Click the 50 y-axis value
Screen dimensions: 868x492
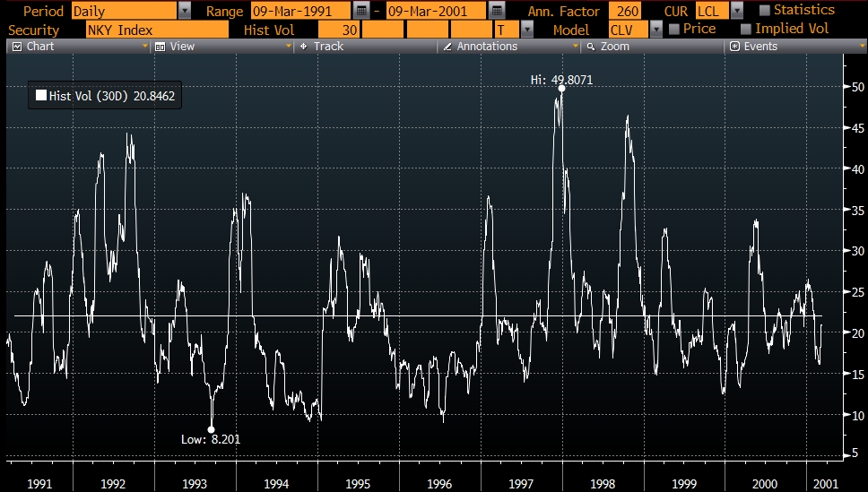click(857, 87)
